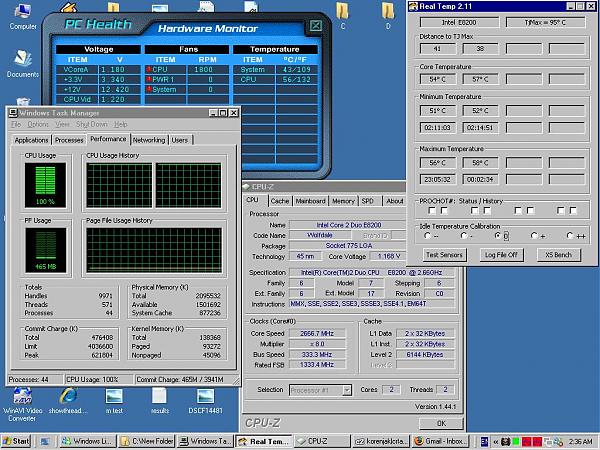The height and width of the screenshot is (450, 600).
Task: Switch to korenjak taskbar button
Action: click(x=381, y=441)
